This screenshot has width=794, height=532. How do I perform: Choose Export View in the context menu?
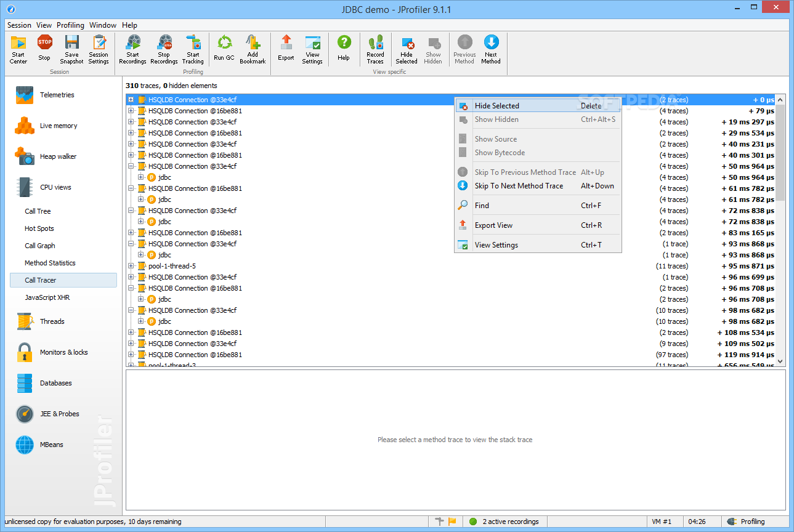[538, 225]
